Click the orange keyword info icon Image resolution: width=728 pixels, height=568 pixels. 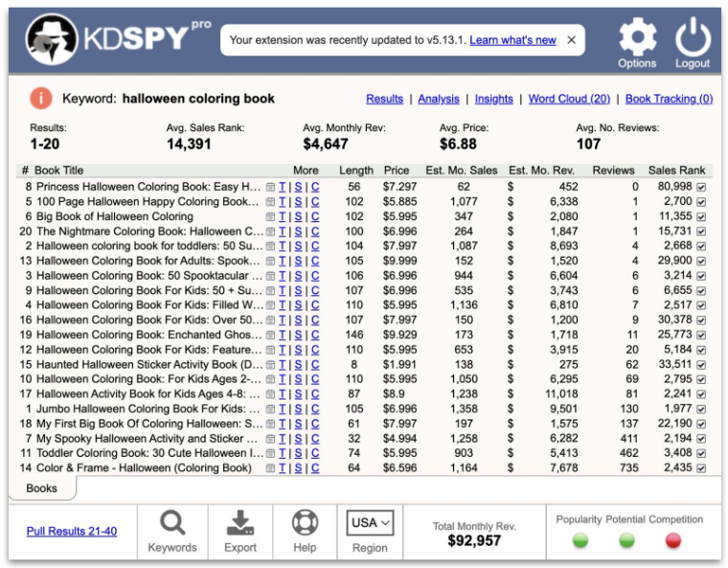click(x=41, y=98)
